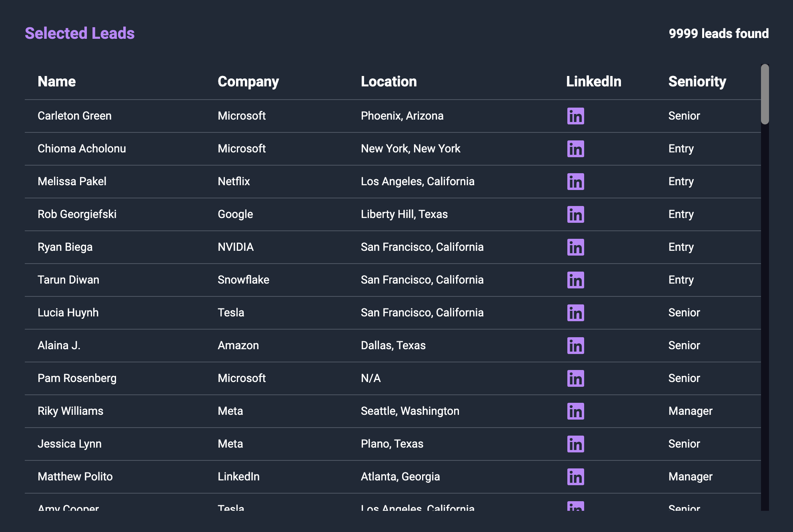Select the name Rob Georgiefski
Screen dimensions: 793x532
point(77,214)
